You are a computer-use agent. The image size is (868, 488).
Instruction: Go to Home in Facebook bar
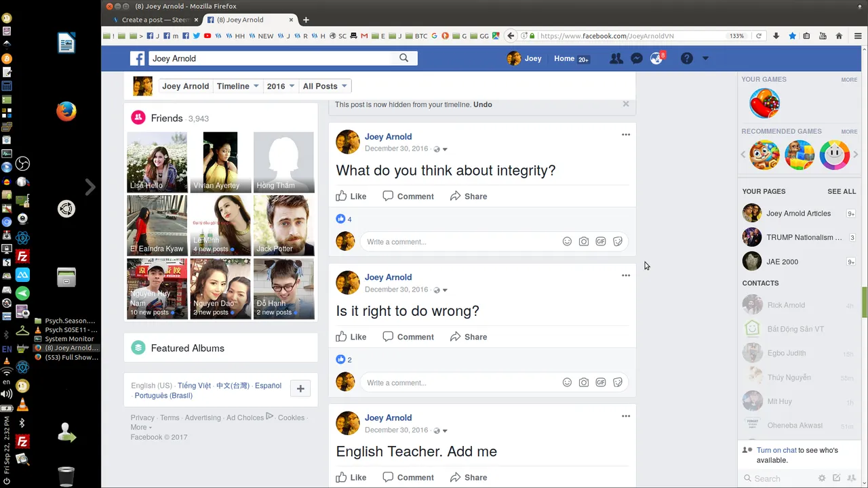(564, 59)
